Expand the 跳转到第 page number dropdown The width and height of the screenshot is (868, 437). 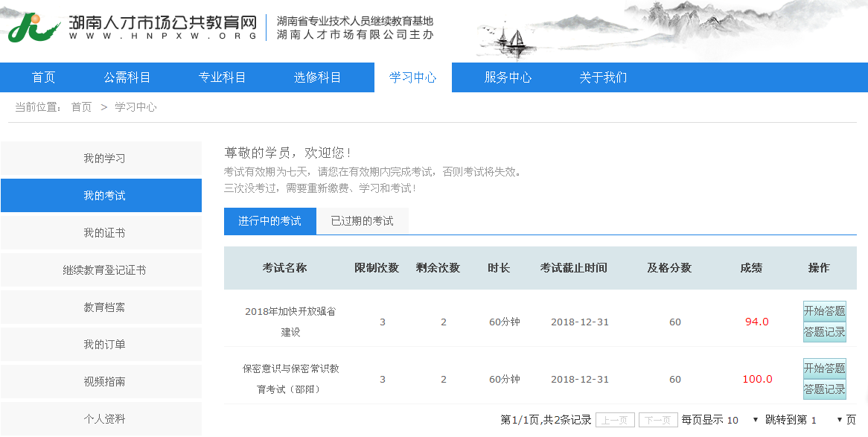point(829,420)
